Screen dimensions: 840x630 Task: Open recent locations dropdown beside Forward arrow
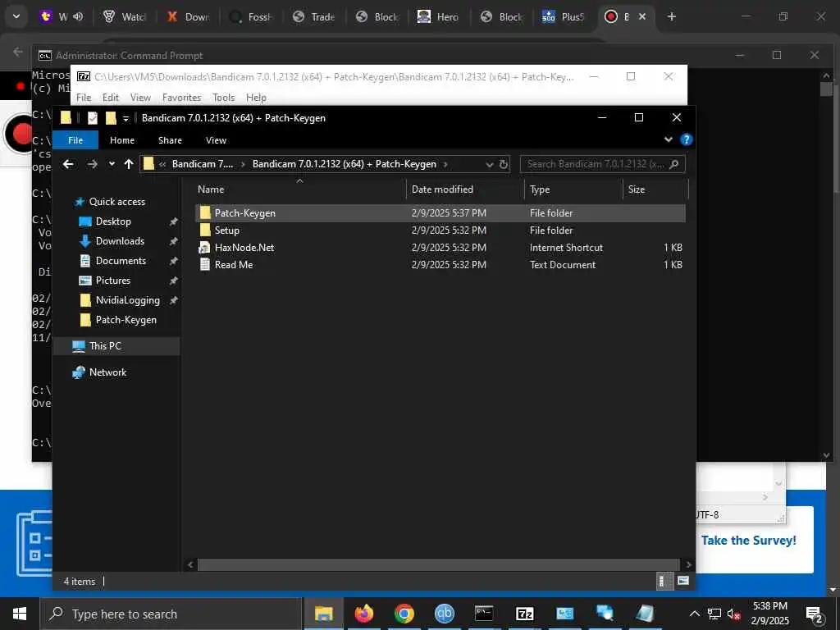click(x=112, y=164)
